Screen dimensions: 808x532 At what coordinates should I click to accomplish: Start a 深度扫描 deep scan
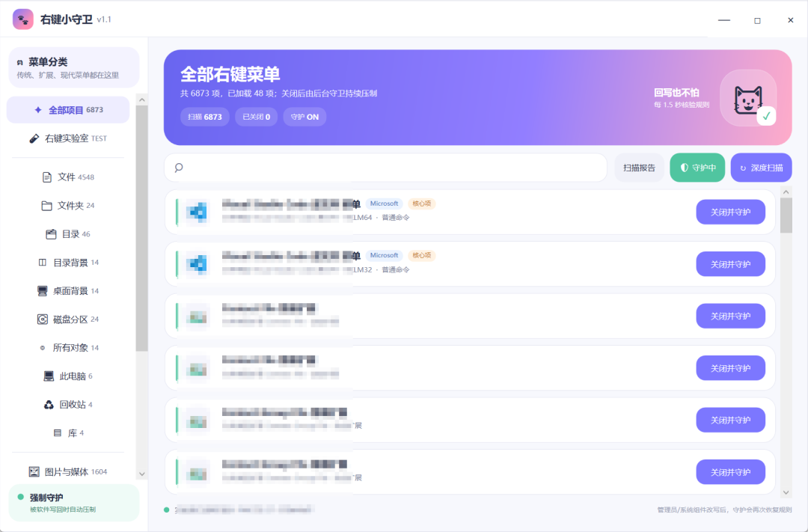click(761, 168)
